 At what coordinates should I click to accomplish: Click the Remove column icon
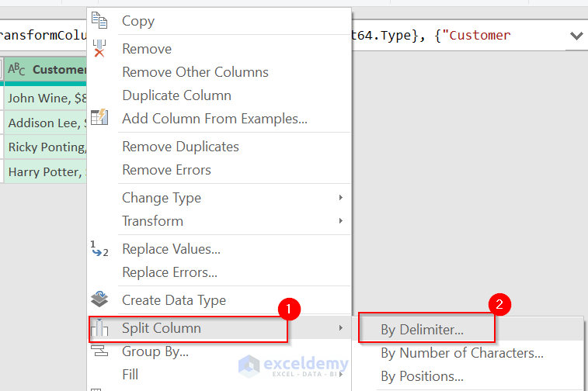99,48
